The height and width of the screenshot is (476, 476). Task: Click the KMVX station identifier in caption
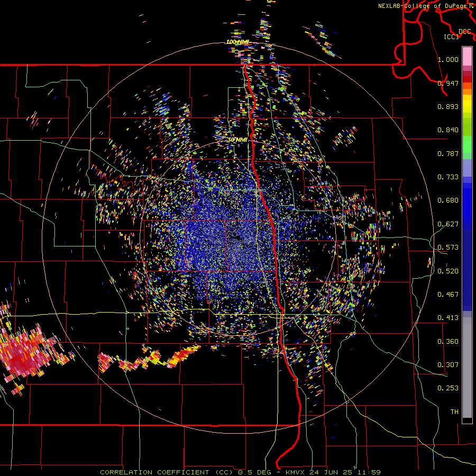coord(295,472)
